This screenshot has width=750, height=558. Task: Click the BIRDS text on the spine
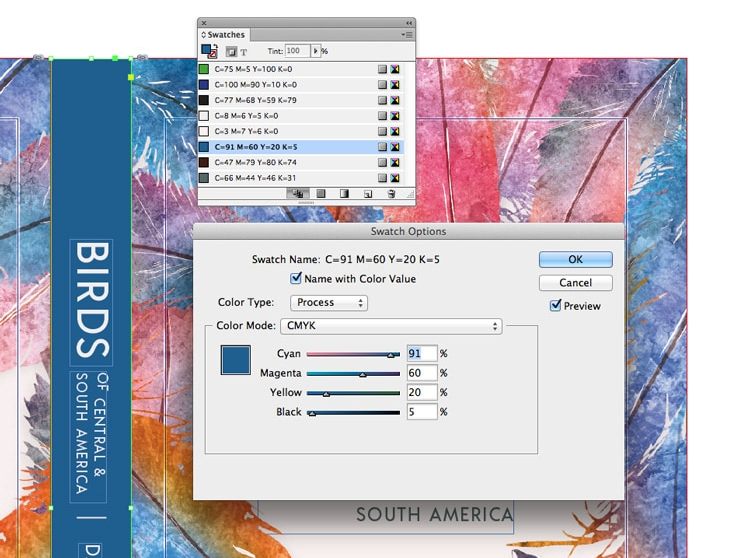tap(92, 300)
